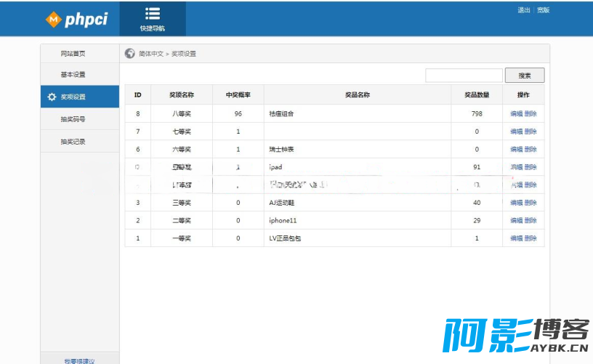Delete the 六等奖 瑞士钟表 row
The width and height of the screenshot is (593, 364).
click(531, 149)
